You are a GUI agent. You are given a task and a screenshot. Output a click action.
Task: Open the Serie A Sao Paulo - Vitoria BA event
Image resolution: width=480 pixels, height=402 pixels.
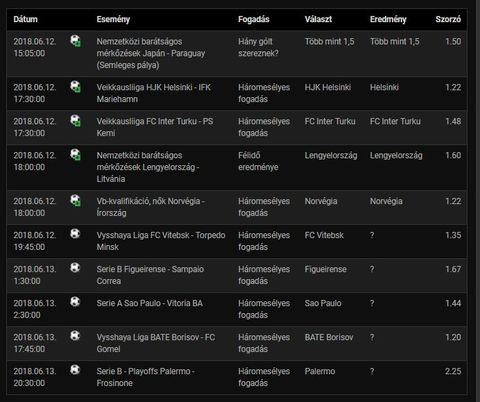pyautogui.click(x=150, y=303)
